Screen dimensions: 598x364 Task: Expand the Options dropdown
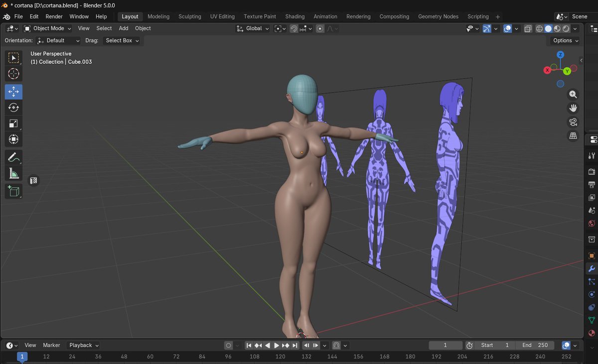click(x=566, y=40)
